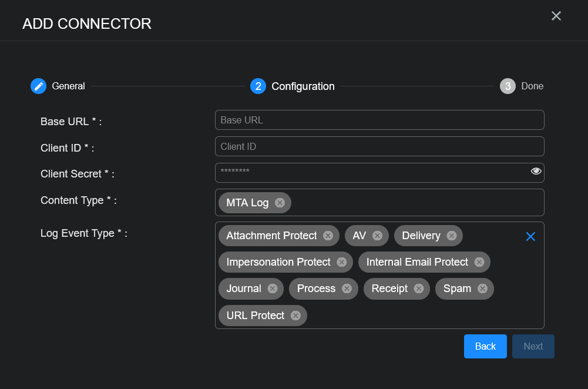The image size is (588, 389).
Task: Remove Internal Email Protect tag
Action: 479,262
